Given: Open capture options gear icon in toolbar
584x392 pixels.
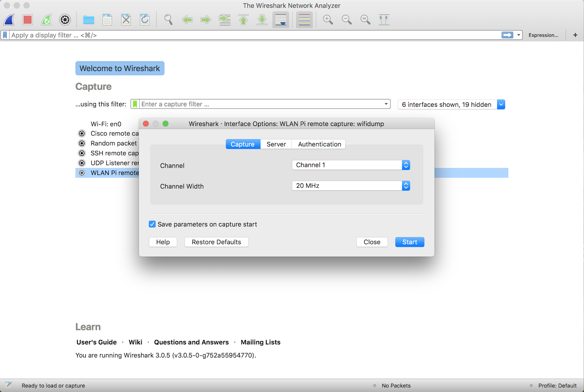Looking at the screenshot, I should coord(65,20).
